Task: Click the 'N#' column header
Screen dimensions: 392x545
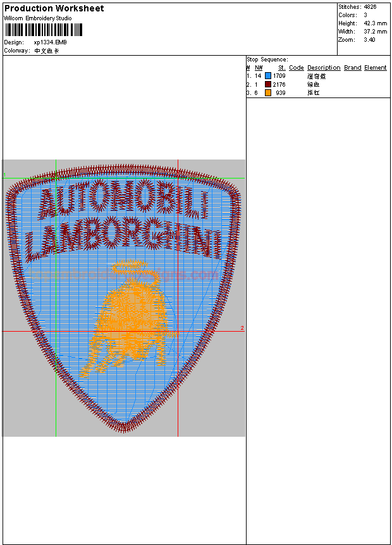Action: pos(259,68)
